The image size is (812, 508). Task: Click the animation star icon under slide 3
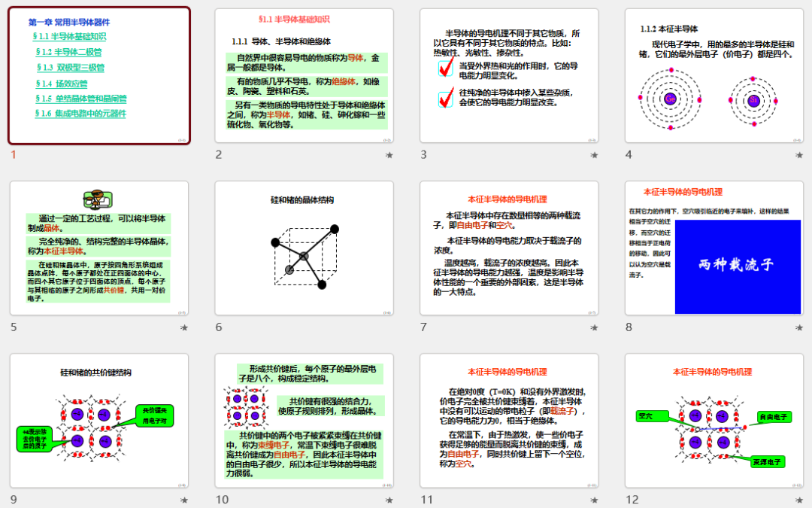pyautogui.click(x=594, y=155)
